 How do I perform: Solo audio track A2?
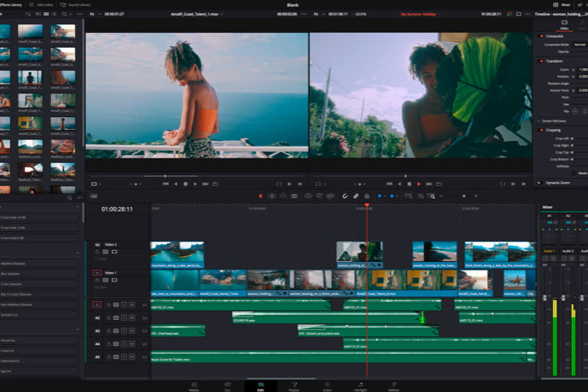[x=124, y=318]
